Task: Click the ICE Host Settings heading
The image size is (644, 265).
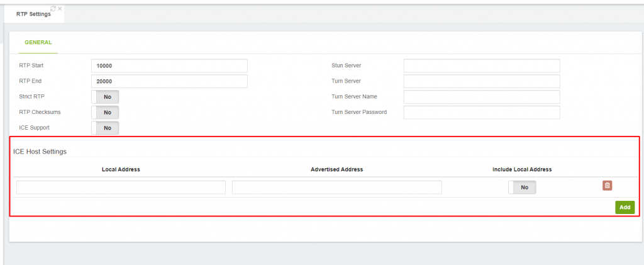Action: coord(40,152)
